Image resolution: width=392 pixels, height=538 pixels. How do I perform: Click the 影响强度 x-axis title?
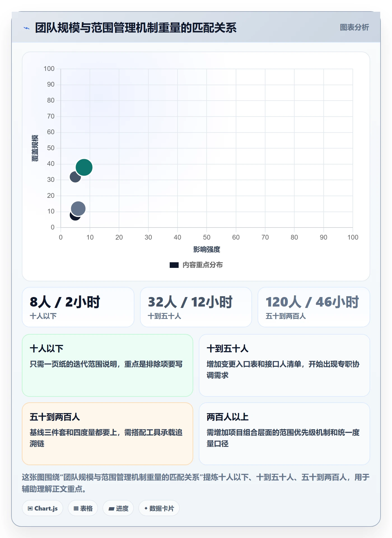[x=207, y=249]
